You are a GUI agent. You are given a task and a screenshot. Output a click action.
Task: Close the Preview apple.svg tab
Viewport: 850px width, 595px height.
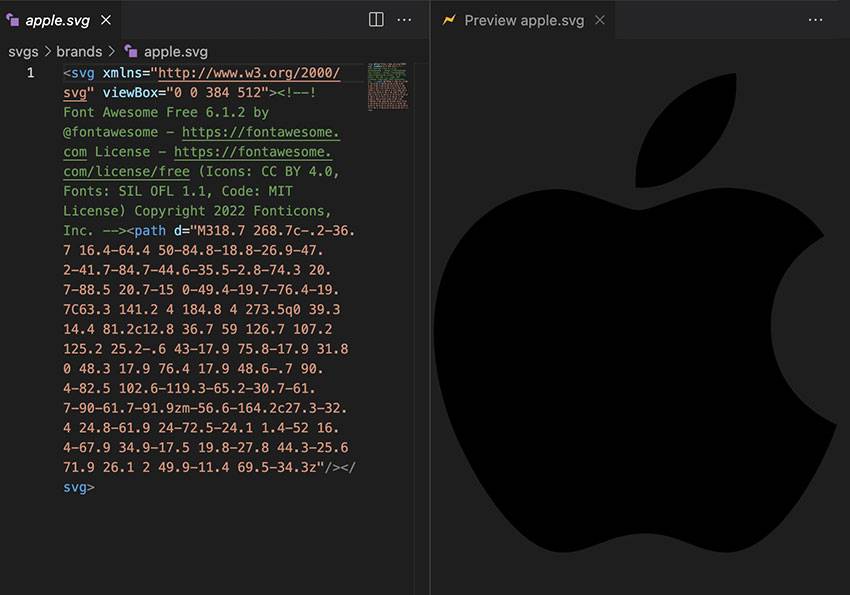click(600, 20)
